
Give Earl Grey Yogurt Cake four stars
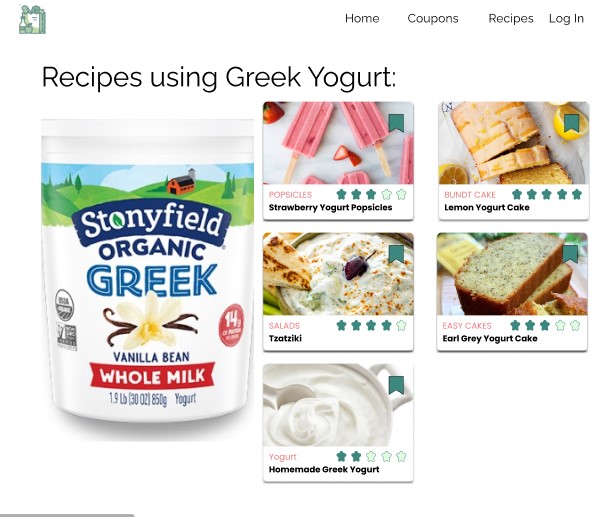point(560,325)
